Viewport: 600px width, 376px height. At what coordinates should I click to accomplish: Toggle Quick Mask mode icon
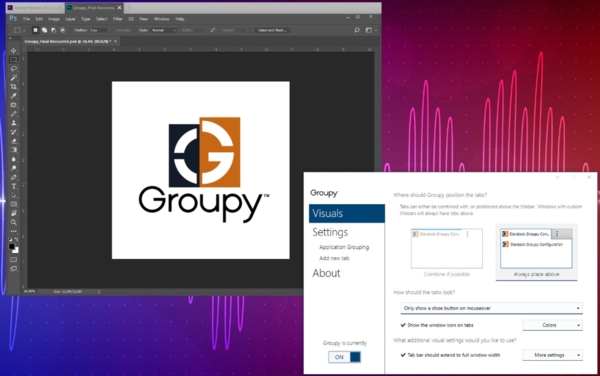pyautogui.click(x=14, y=260)
